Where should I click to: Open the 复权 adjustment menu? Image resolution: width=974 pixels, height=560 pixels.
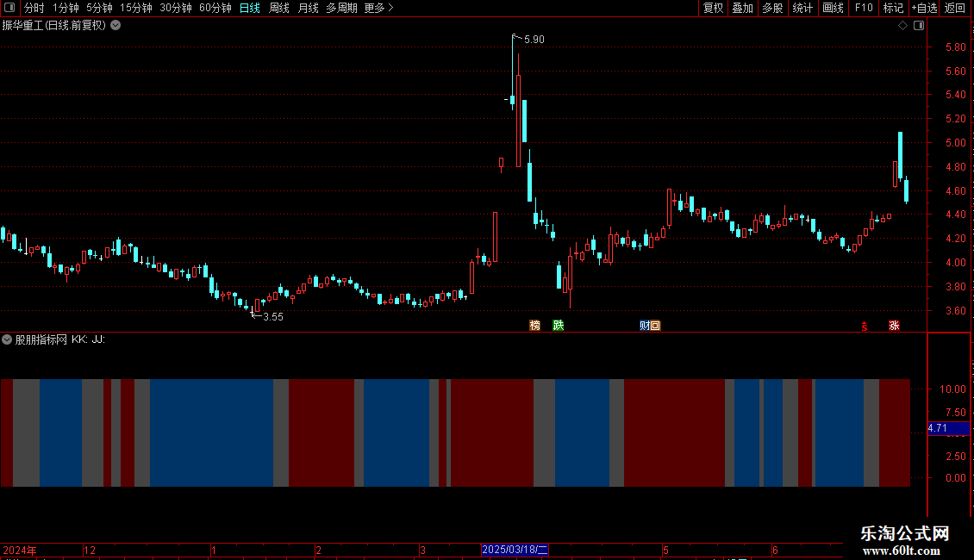[713, 8]
